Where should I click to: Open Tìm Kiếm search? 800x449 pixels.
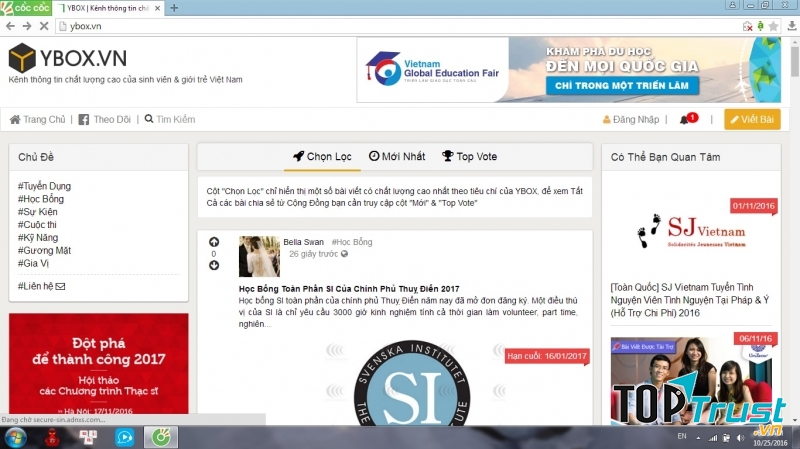pos(170,119)
